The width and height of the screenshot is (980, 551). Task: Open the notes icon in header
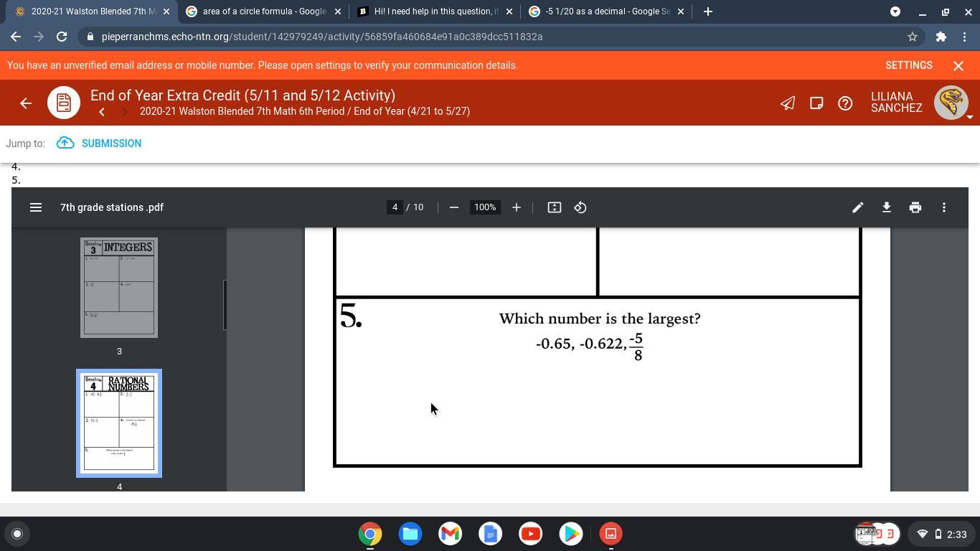[816, 103]
